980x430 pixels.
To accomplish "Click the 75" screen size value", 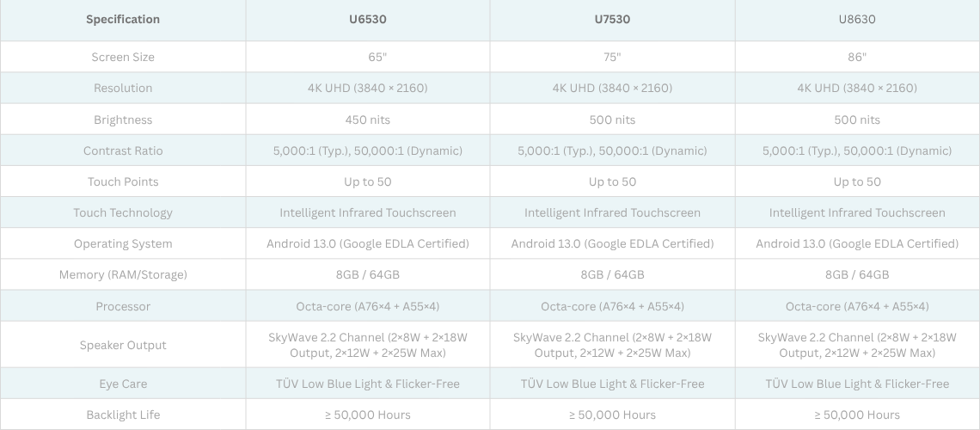I will click(612, 57).
